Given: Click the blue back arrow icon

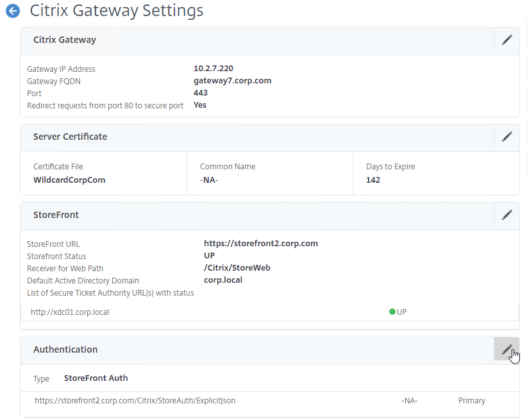Looking at the screenshot, I should tap(12, 12).
